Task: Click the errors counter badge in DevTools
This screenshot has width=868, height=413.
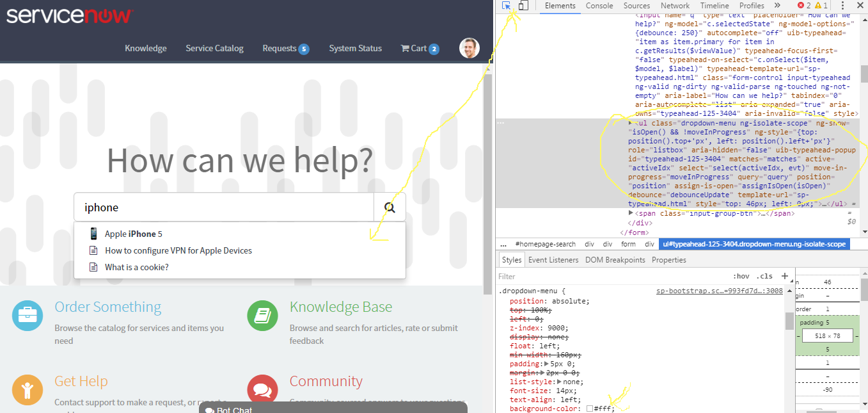Action: coord(801,4)
